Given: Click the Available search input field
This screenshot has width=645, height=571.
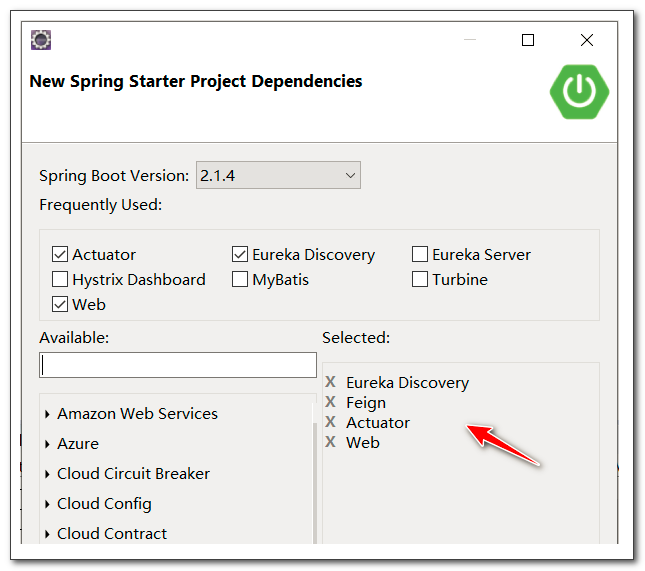Looking at the screenshot, I should 178,365.
